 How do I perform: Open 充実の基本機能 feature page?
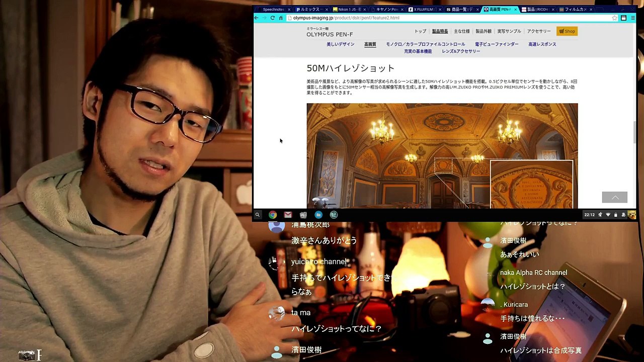tap(418, 51)
